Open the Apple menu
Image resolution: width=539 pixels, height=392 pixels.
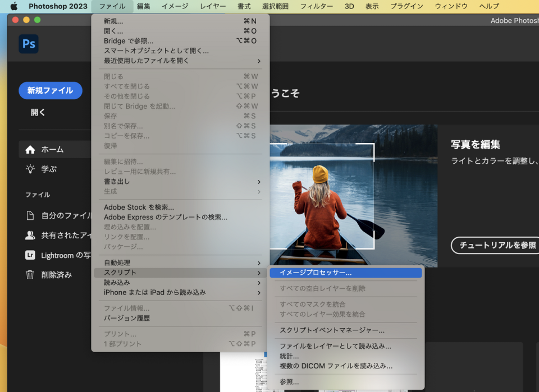[x=13, y=6]
